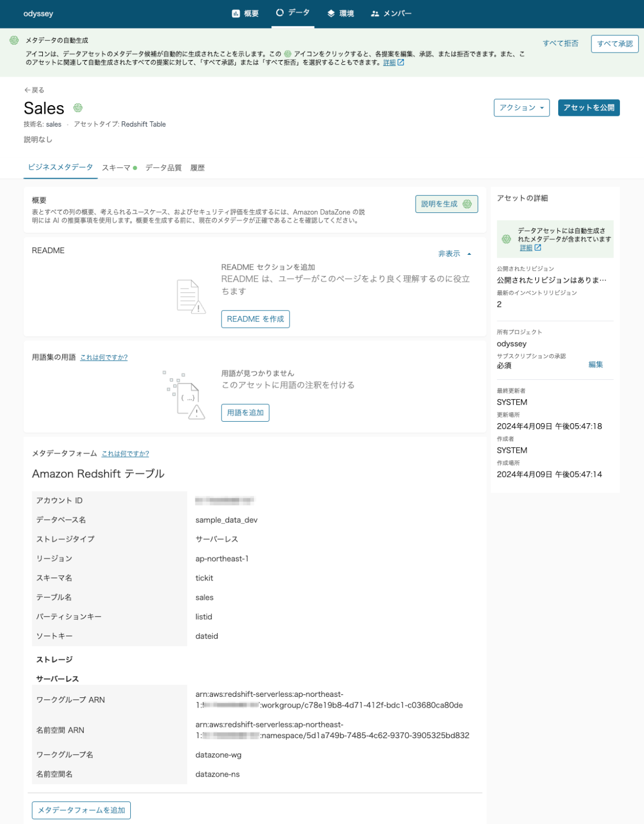Add glossary term via 用語を追加 button
The width and height of the screenshot is (644, 824).
[x=245, y=413]
